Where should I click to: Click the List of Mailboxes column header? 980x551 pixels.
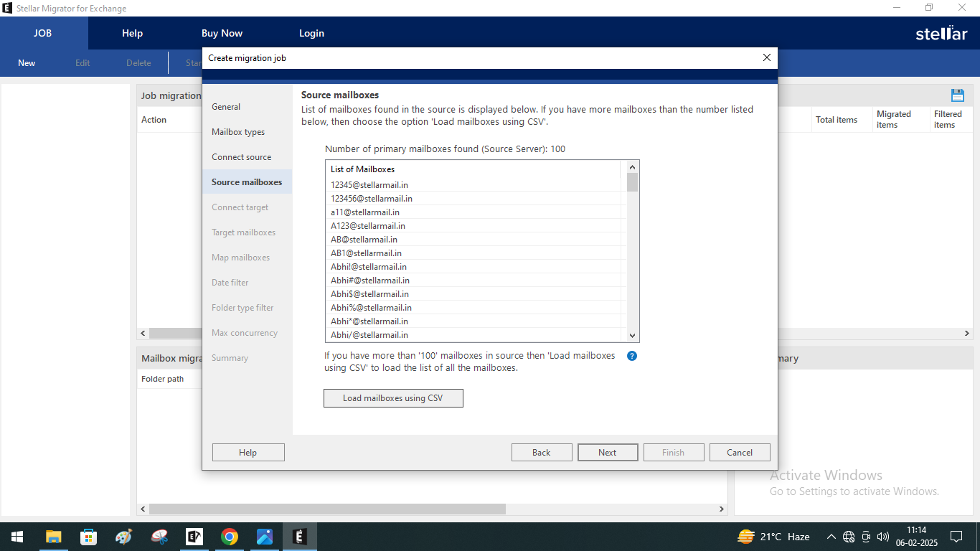point(473,169)
